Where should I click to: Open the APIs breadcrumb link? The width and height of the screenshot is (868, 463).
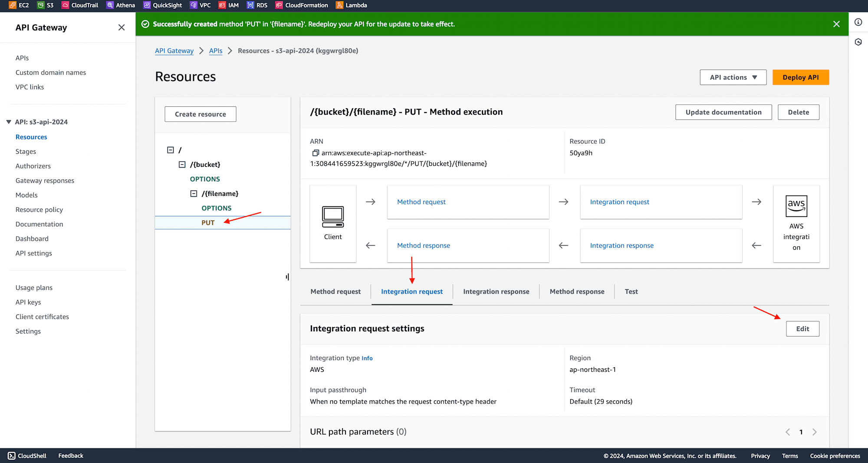pos(216,51)
